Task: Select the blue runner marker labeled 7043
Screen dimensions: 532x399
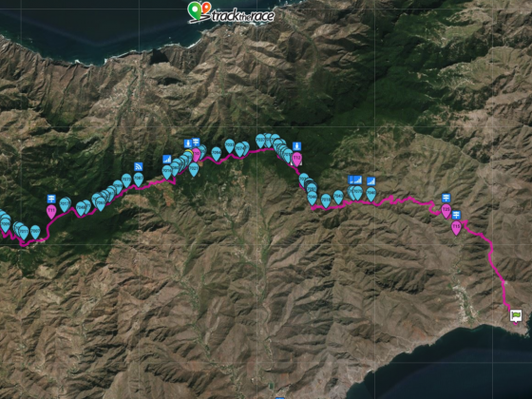Action: point(338,198)
